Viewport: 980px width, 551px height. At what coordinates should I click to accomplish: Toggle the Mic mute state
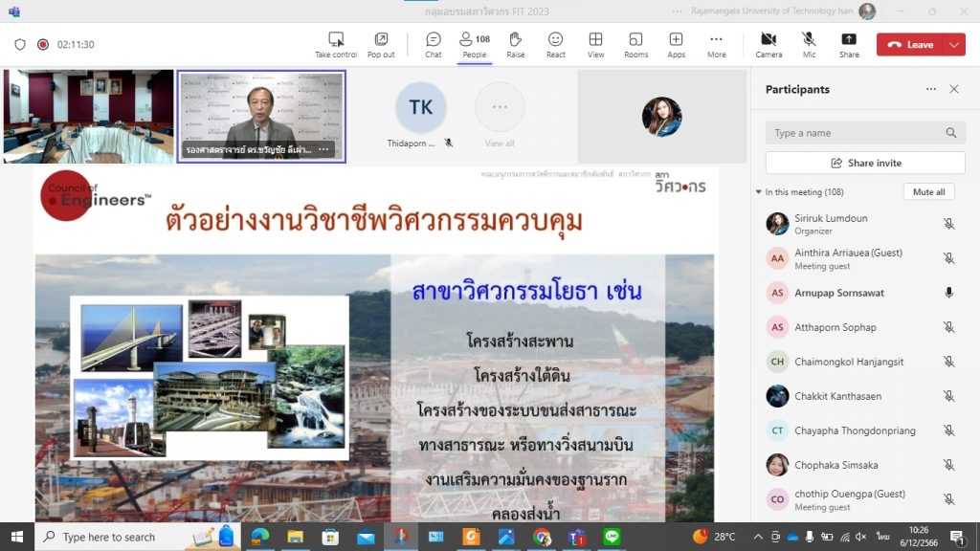[x=809, y=44]
